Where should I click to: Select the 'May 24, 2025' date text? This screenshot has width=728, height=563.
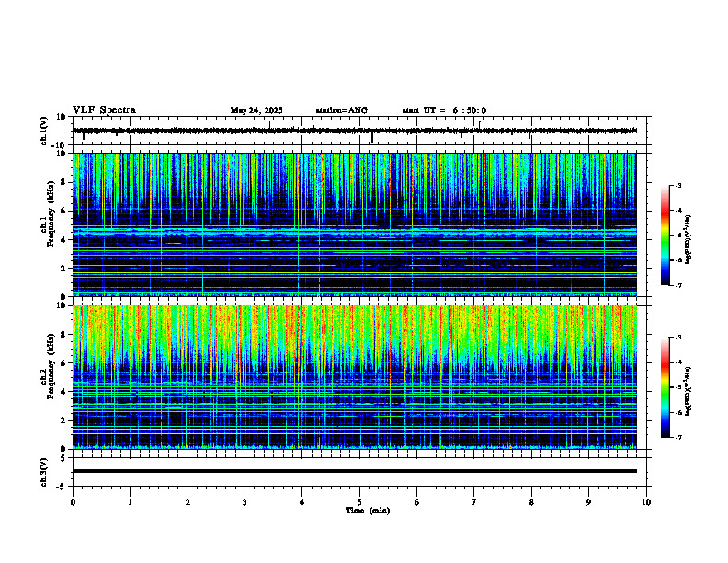(x=256, y=110)
